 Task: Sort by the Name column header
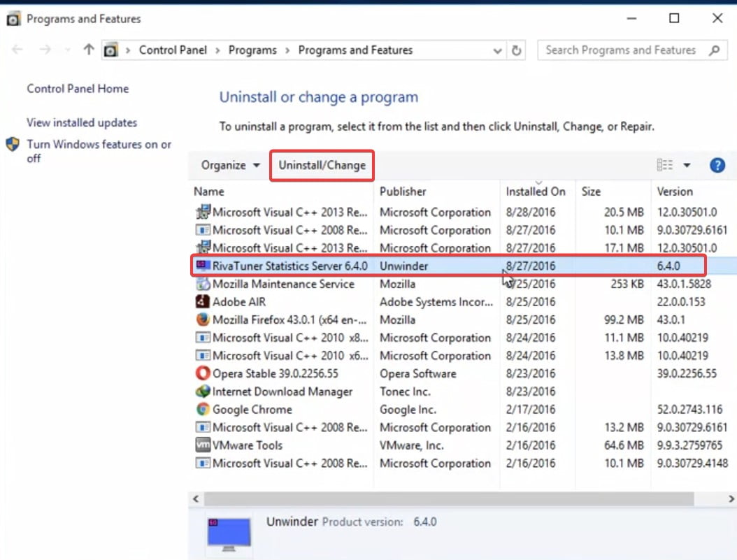click(x=208, y=192)
